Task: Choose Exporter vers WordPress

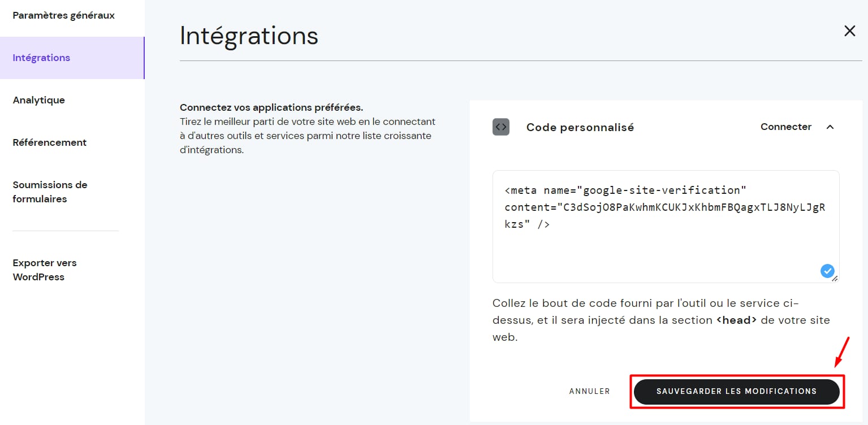Action: click(x=44, y=270)
